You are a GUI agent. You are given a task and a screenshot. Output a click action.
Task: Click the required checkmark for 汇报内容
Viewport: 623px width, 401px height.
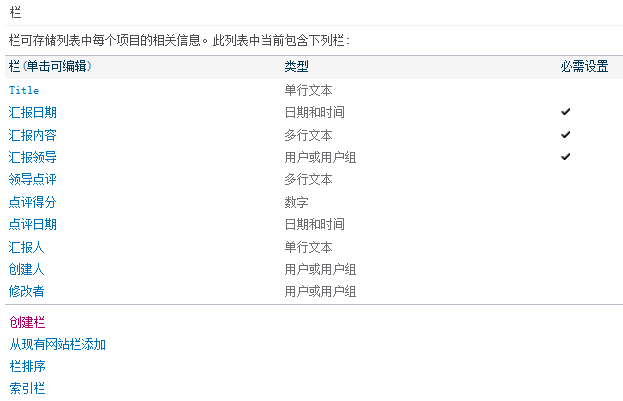(x=565, y=135)
